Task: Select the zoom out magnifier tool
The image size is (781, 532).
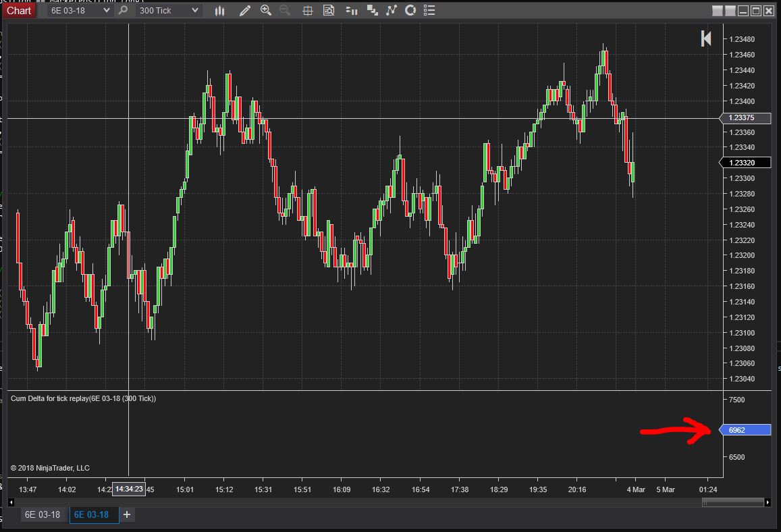Action: point(285,10)
